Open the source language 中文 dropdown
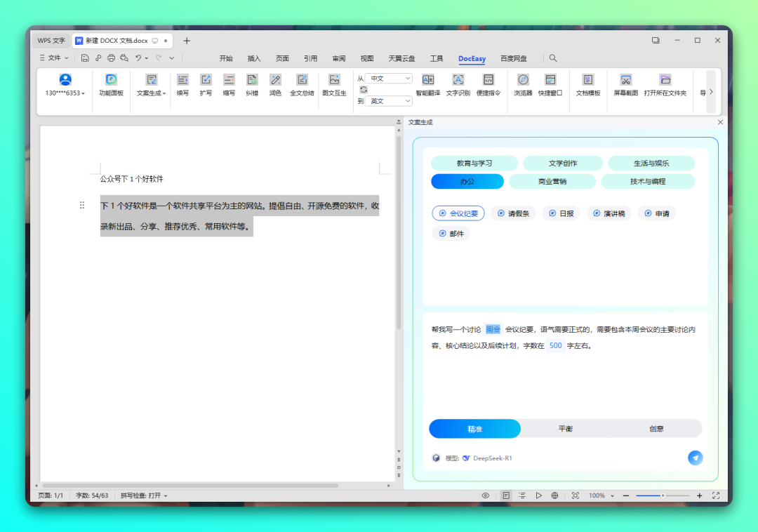The height and width of the screenshot is (532, 758). tap(388, 79)
